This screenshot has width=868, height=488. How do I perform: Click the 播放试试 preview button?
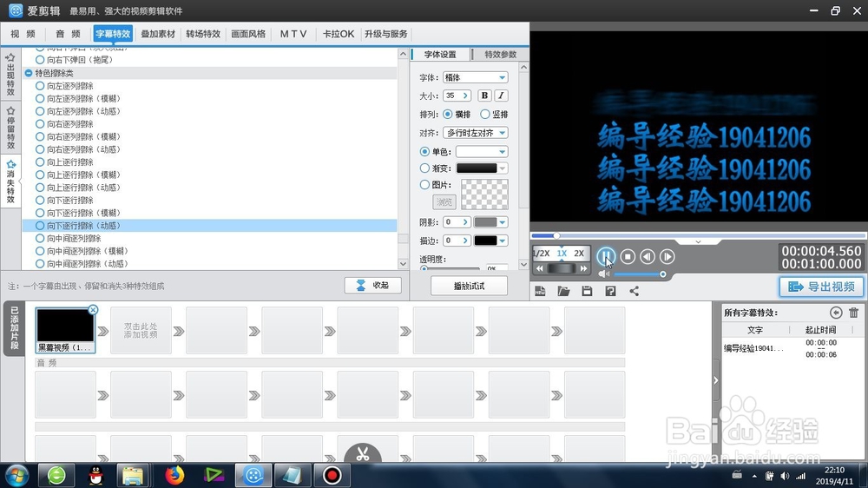click(x=469, y=286)
